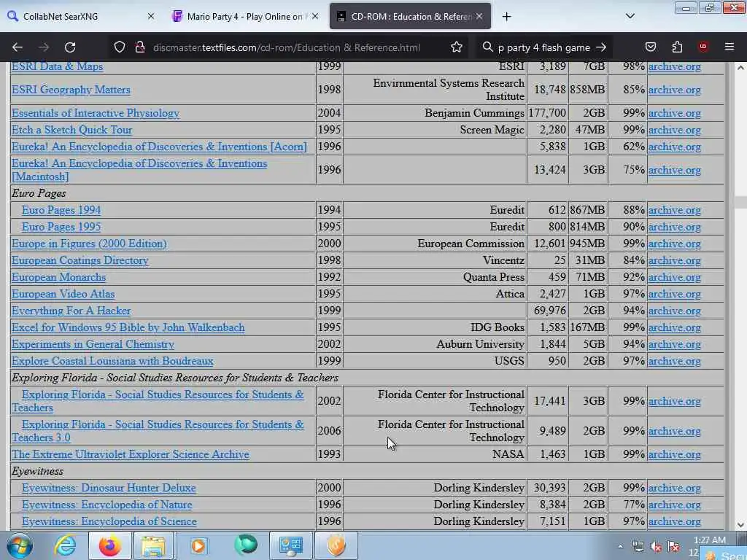
Task: Open Experiments in General Chemistry link
Action: [93, 344]
